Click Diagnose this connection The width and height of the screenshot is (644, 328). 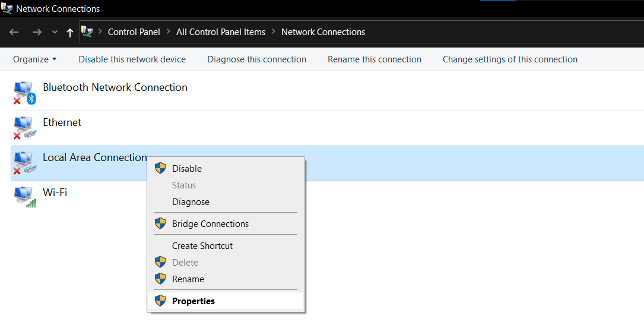[x=256, y=59]
